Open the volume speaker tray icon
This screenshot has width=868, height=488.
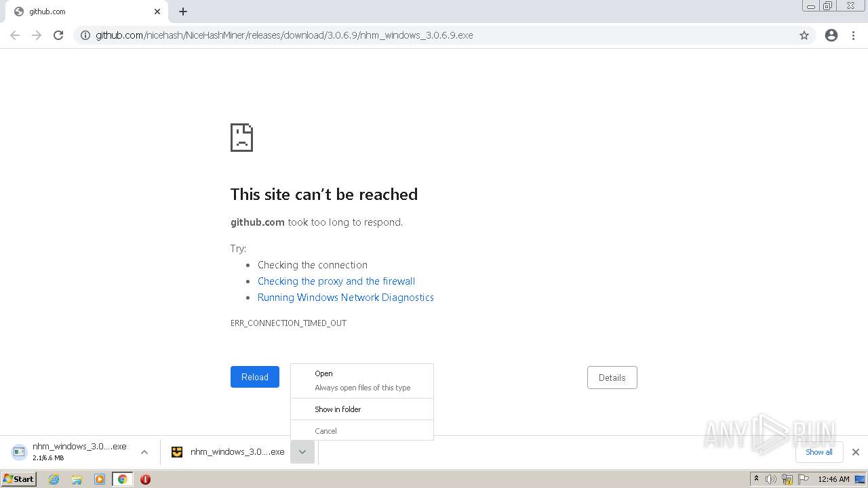(771, 479)
